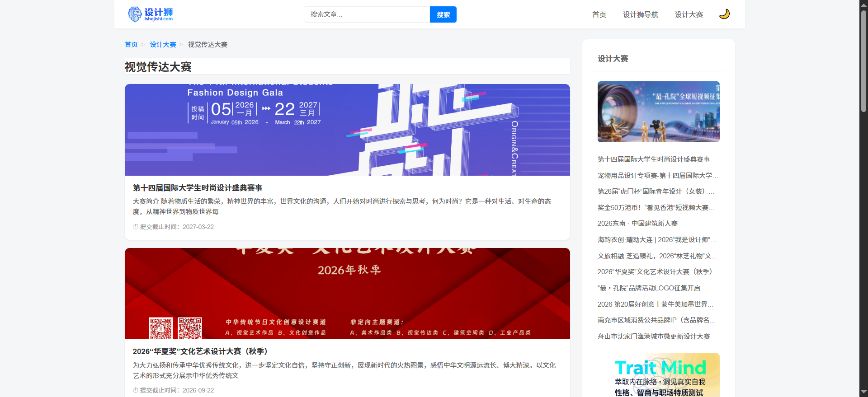Open sidebar link 文旅相融·芝造臻礼 林芝礼物
868x397 pixels.
[658, 256]
